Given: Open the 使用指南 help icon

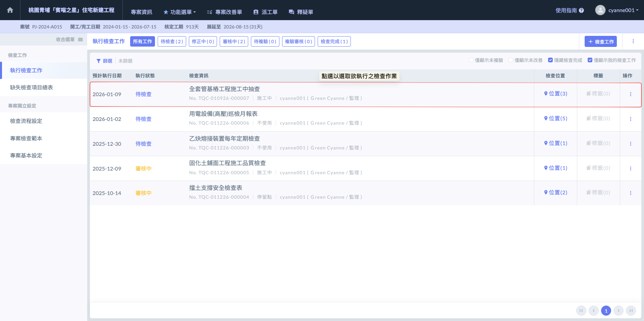Looking at the screenshot, I should click(581, 10).
